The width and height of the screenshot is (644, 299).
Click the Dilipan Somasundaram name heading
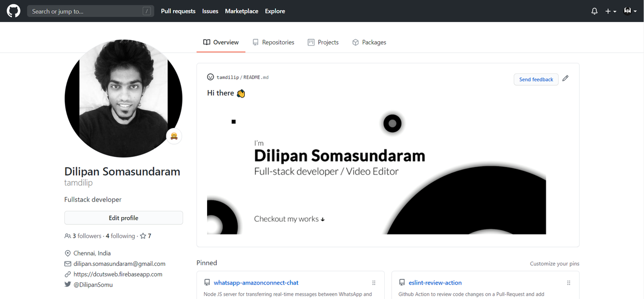point(122,171)
